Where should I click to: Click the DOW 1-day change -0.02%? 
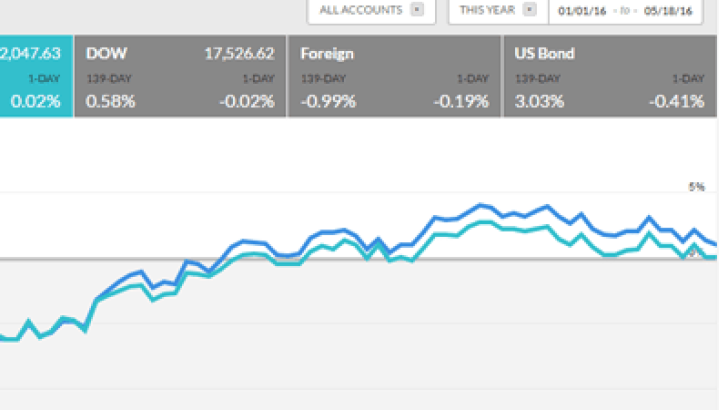tap(247, 101)
